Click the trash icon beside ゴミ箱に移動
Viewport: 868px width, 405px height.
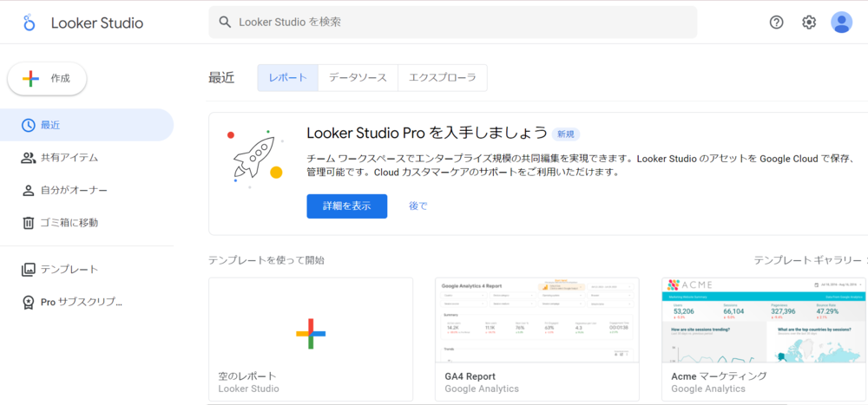(28, 223)
